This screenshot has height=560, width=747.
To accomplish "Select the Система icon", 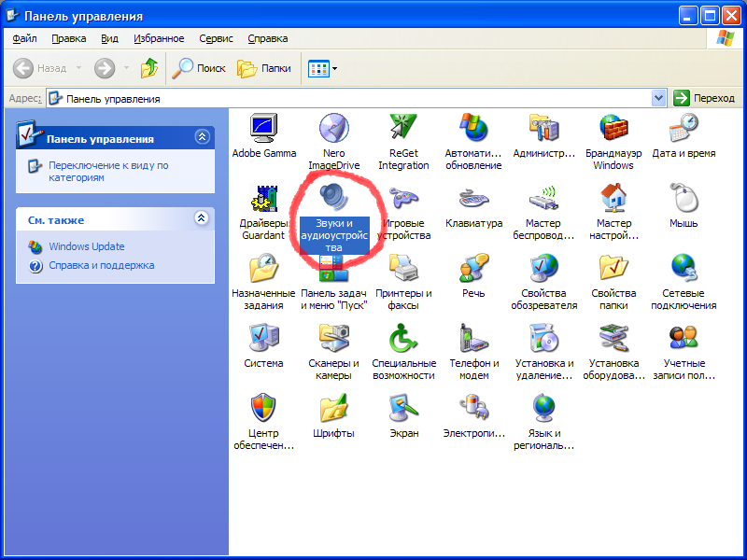I will pos(263,338).
